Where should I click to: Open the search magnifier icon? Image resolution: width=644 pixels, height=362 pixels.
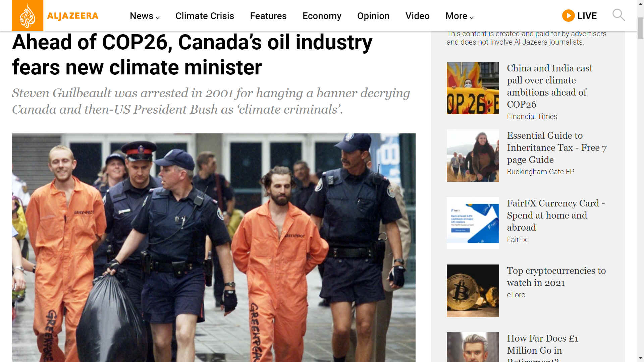pyautogui.click(x=619, y=15)
